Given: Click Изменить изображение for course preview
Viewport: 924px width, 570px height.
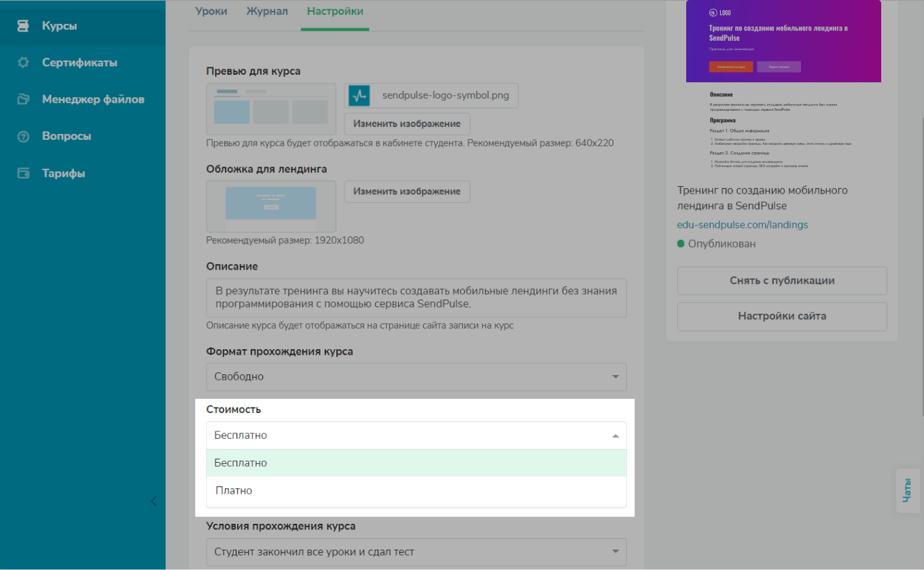Looking at the screenshot, I should click(406, 124).
